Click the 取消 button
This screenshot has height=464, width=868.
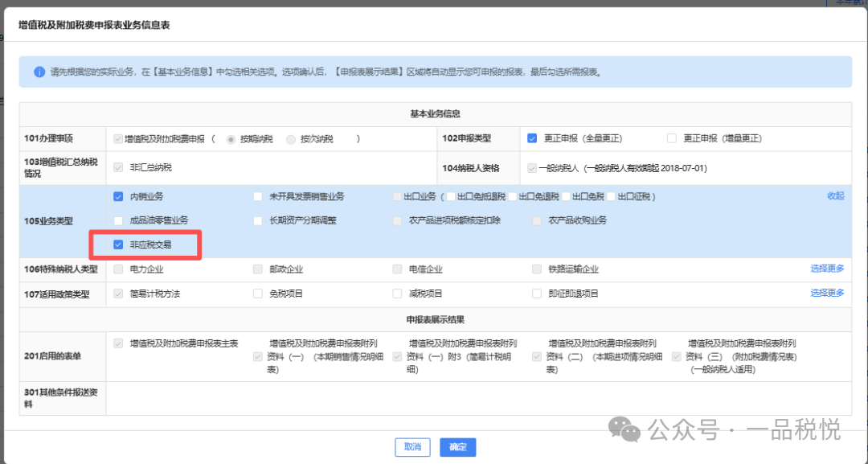(x=412, y=447)
